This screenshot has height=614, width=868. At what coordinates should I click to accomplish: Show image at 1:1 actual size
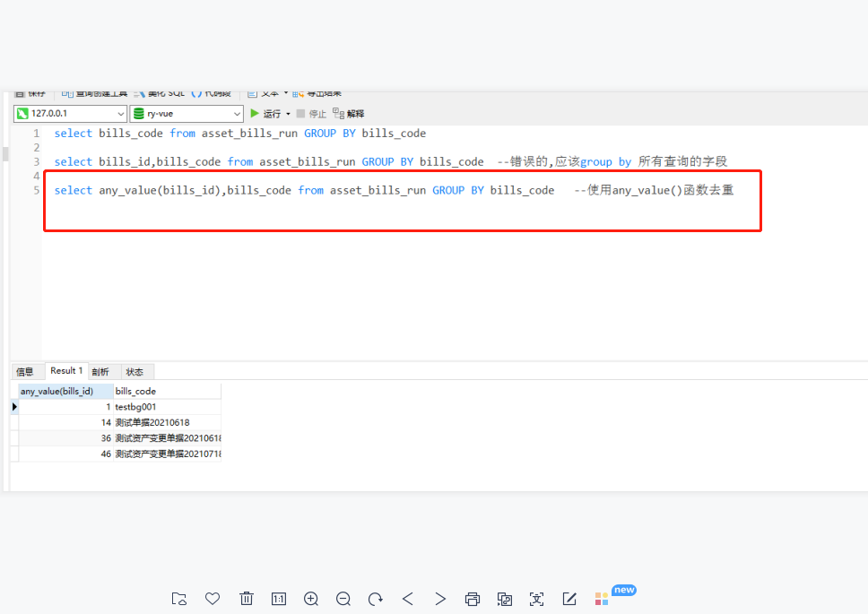coord(279,599)
